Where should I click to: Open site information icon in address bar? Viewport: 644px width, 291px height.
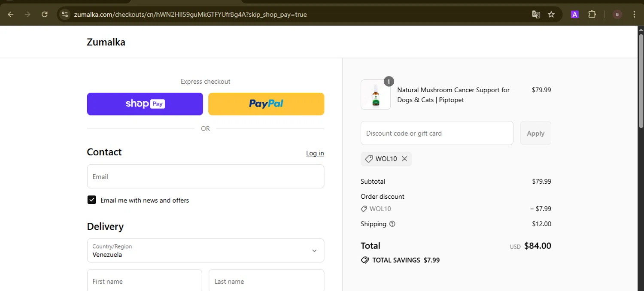click(65, 15)
